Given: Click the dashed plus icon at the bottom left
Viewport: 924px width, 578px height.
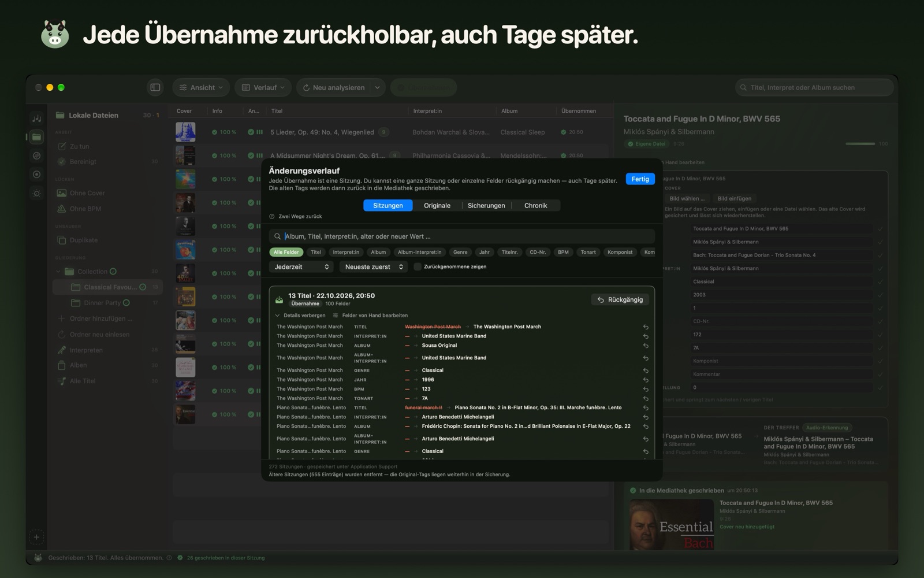Looking at the screenshot, I should point(36,537).
